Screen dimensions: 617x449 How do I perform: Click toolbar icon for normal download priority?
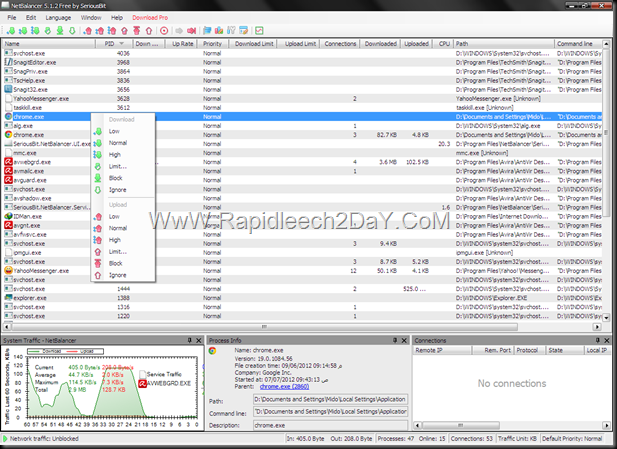click(x=23, y=30)
